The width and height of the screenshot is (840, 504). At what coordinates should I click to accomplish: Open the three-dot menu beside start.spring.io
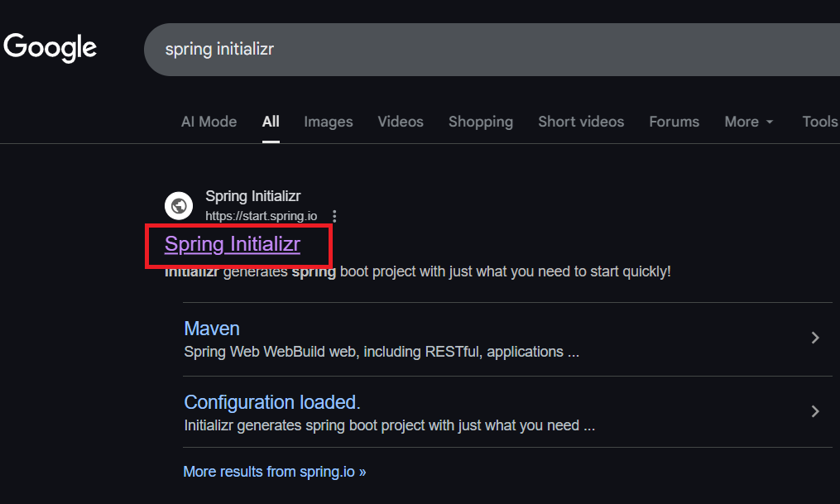coord(334,215)
